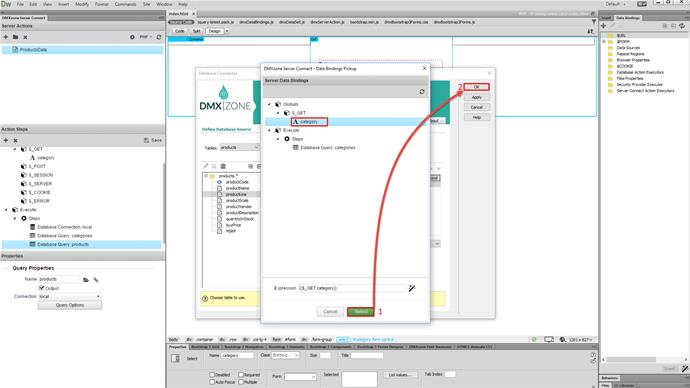Open the server actions folder icon
The height and width of the screenshot is (388, 690).
coord(15,37)
